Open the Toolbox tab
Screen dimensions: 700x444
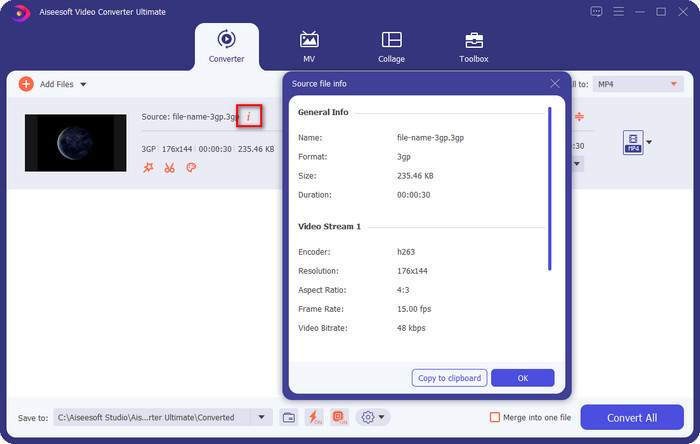[x=474, y=46]
